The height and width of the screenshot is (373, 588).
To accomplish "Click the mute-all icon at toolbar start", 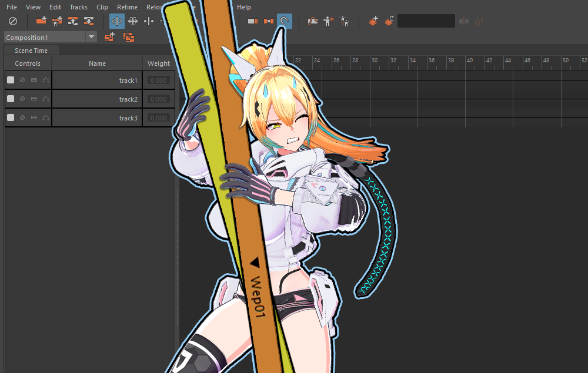I will click(x=13, y=21).
